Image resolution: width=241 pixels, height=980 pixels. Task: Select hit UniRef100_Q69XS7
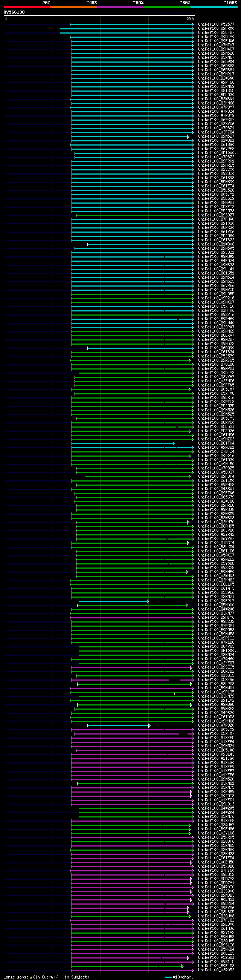(x=216, y=120)
